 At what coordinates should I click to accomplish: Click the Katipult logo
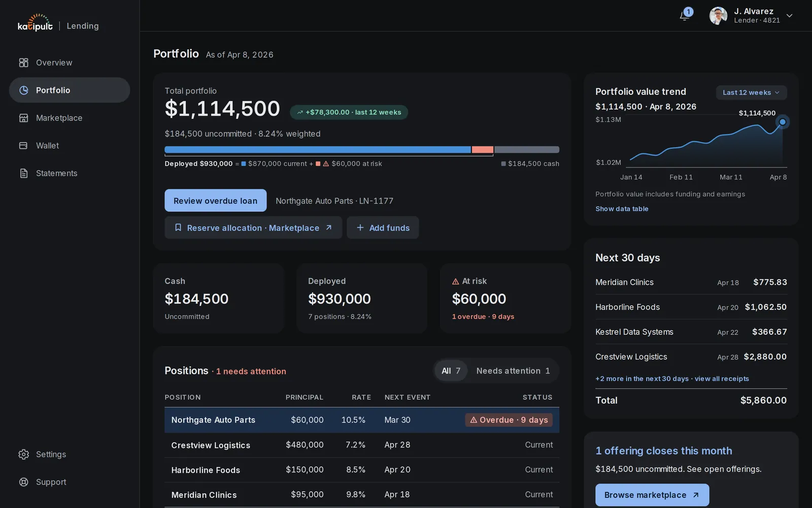point(35,23)
